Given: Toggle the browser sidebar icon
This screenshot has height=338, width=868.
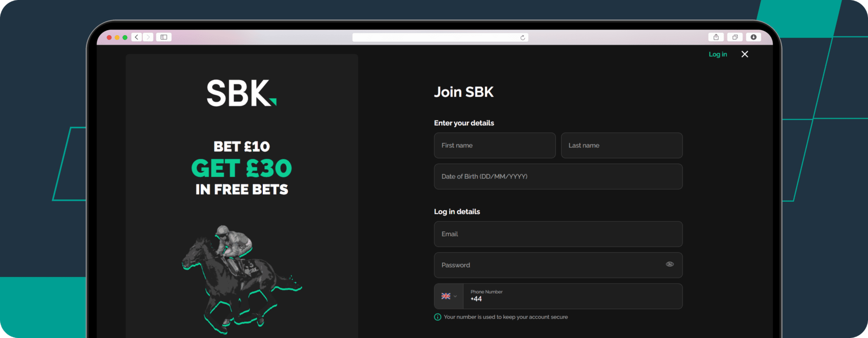Looking at the screenshot, I should pyautogui.click(x=164, y=37).
